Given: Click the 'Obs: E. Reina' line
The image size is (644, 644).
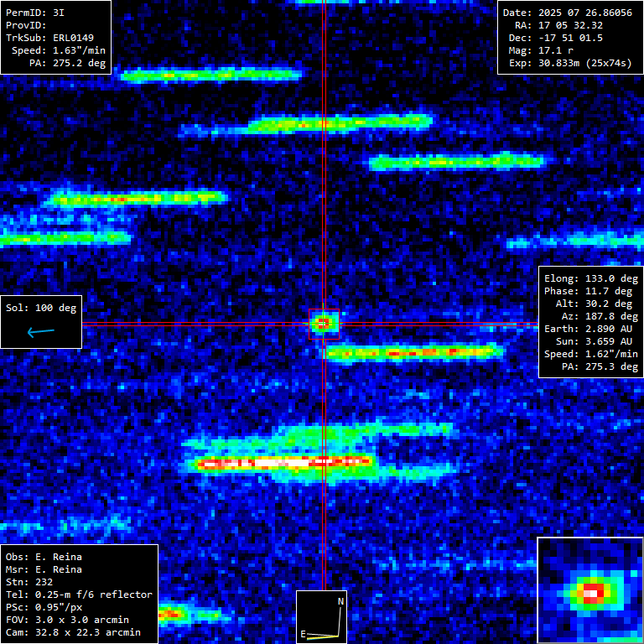Looking at the screenshot, I should tap(44, 557).
